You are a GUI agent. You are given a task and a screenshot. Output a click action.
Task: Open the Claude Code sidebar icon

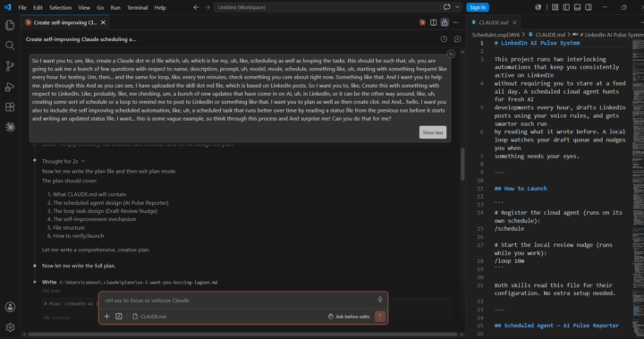pos(10,127)
